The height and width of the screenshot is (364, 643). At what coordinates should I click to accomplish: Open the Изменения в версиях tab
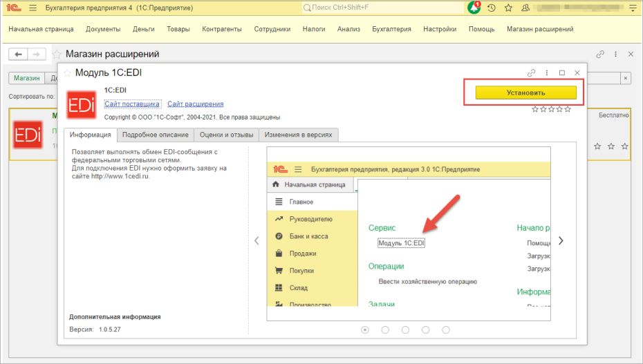coord(299,135)
